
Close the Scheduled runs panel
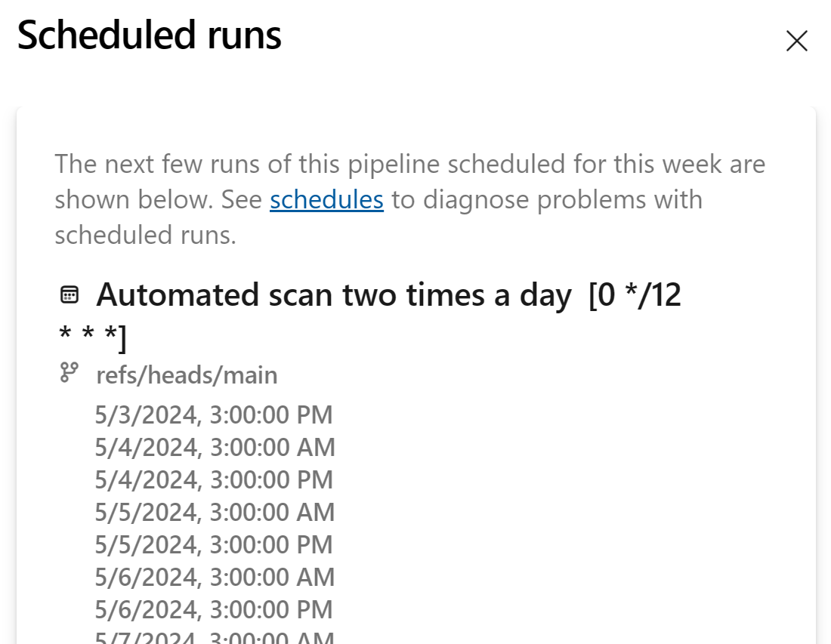pos(796,41)
